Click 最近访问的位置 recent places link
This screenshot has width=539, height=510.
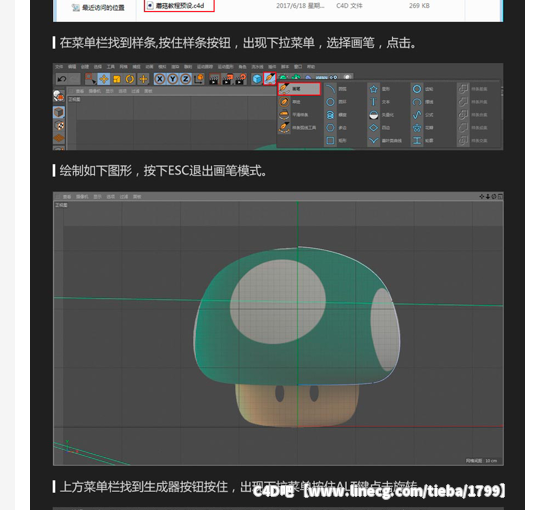coord(99,7)
